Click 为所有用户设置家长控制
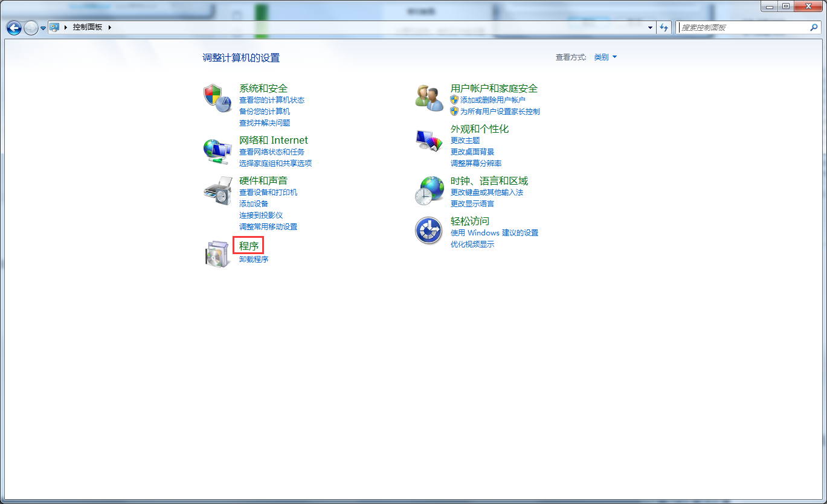The width and height of the screenshot is (827, 504). 500,112
